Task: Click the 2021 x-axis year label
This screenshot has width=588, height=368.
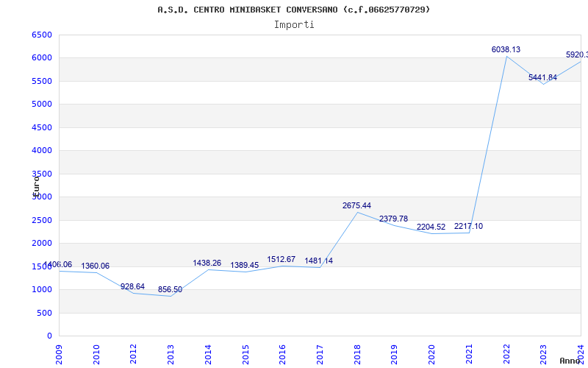Action: click(469, 355)
